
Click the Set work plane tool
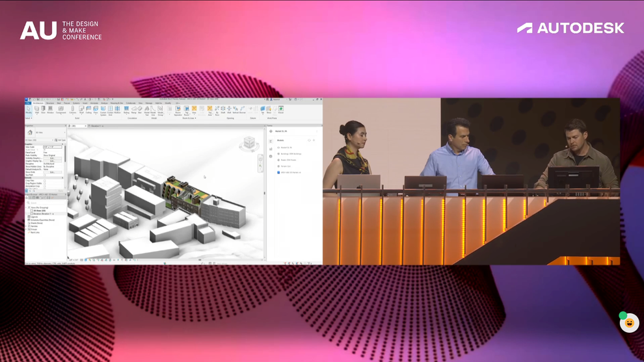263,110
